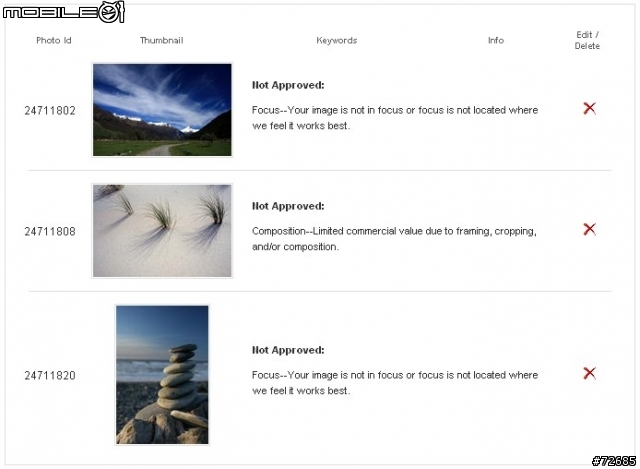This screenshot has width=640, height=469.
Task: Click the Composition rejection reason text
Action: click(394, 239)
